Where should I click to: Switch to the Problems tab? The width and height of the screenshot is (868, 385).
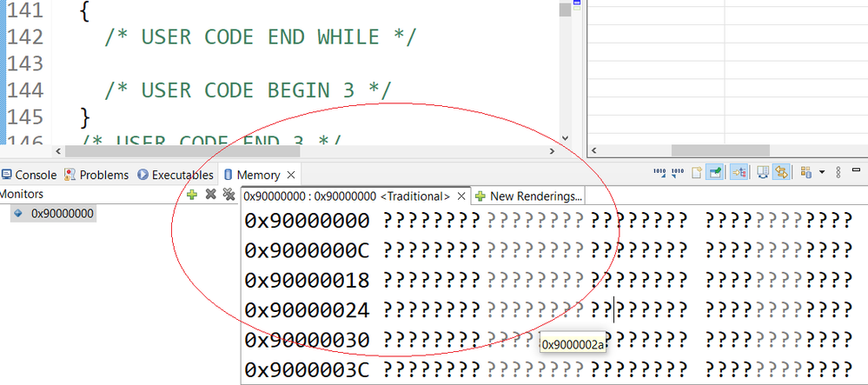96,175
